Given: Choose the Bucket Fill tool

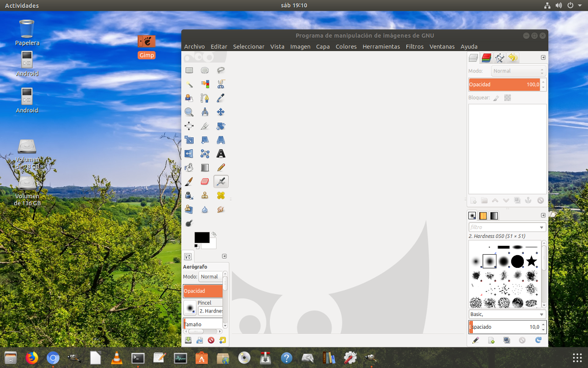Looking at the screenshot, I should click(x=189, y=167).
